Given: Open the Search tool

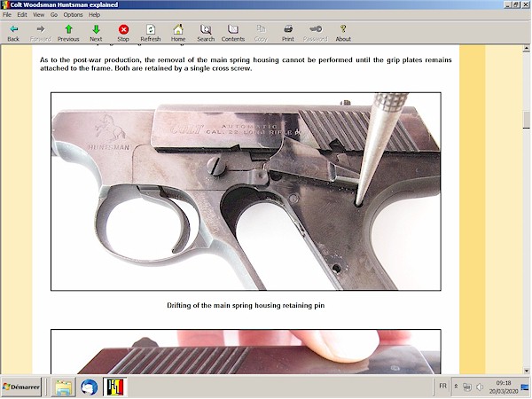Looking at the screenshot, I should click(206, 33).
